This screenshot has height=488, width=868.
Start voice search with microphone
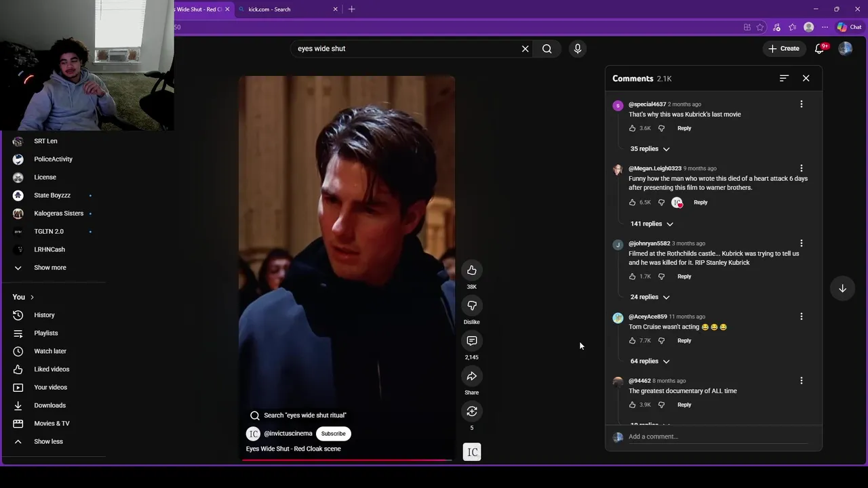click(578, 49)
